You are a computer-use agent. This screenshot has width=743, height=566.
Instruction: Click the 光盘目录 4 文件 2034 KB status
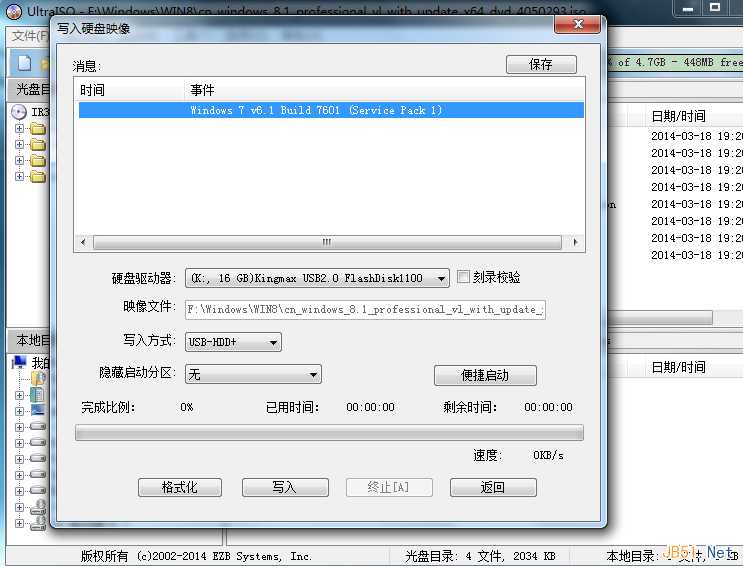point(480,556)
